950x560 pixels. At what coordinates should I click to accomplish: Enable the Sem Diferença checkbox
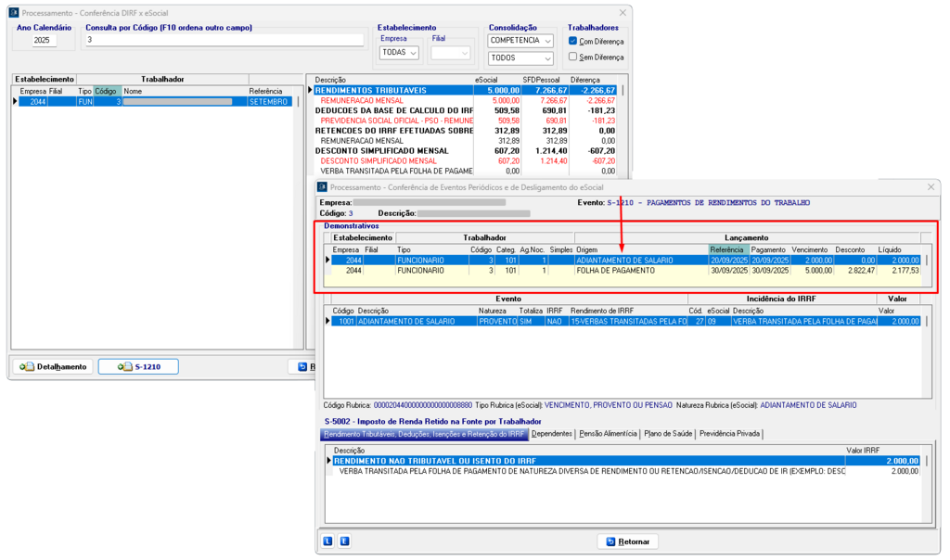(x=572, y=57)
